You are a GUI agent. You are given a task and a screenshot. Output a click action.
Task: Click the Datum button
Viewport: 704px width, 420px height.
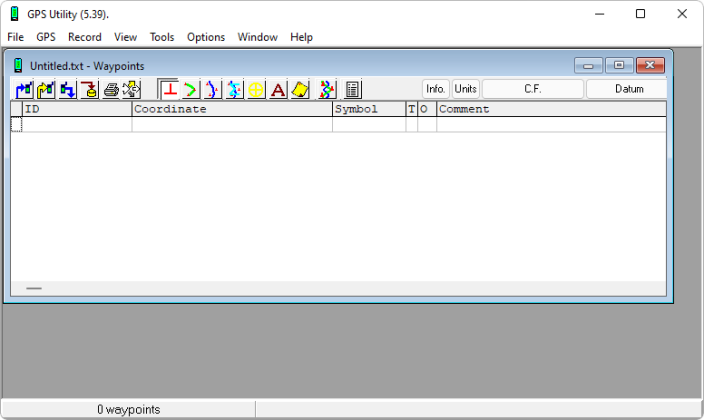pyautogui.click(x=629, y=89)
